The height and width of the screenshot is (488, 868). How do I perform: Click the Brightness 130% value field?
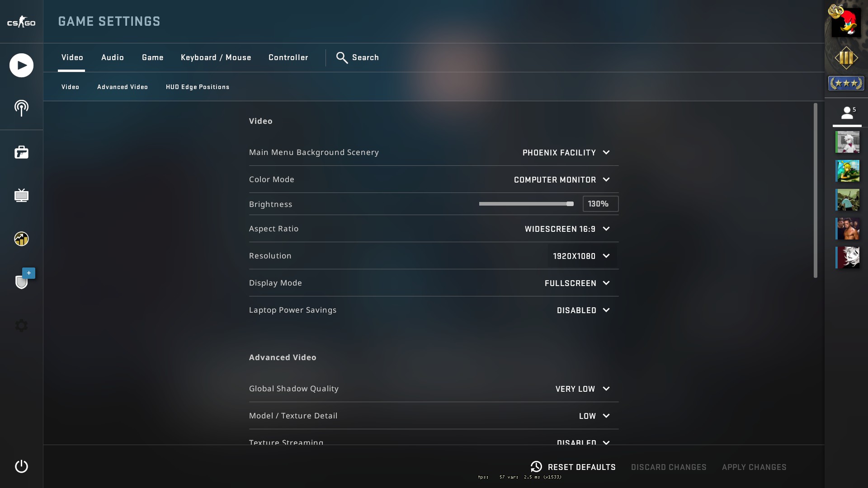tap(600, 204)
